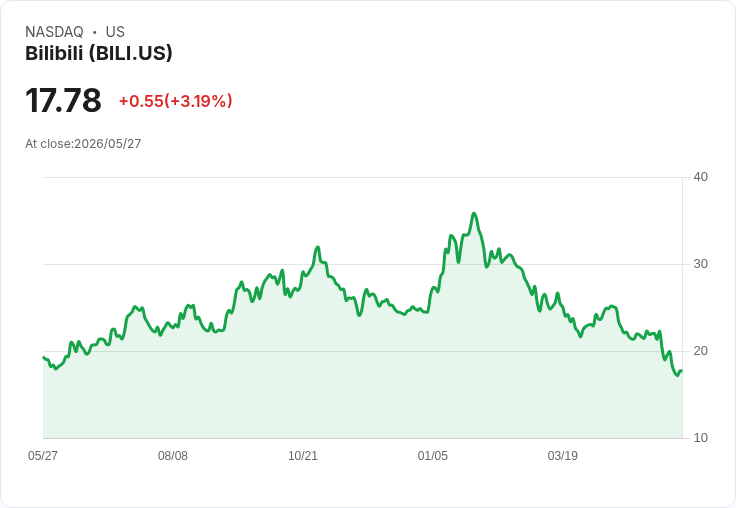Click the final endpoint of the price line
Screen dimensions: 736x508
(x=682, y=371)
